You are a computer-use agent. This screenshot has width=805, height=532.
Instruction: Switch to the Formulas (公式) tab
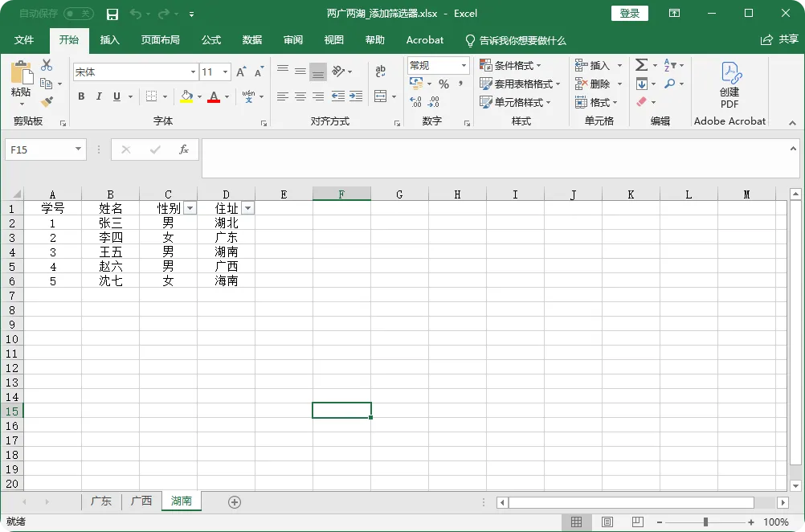[x=211, y=40]
